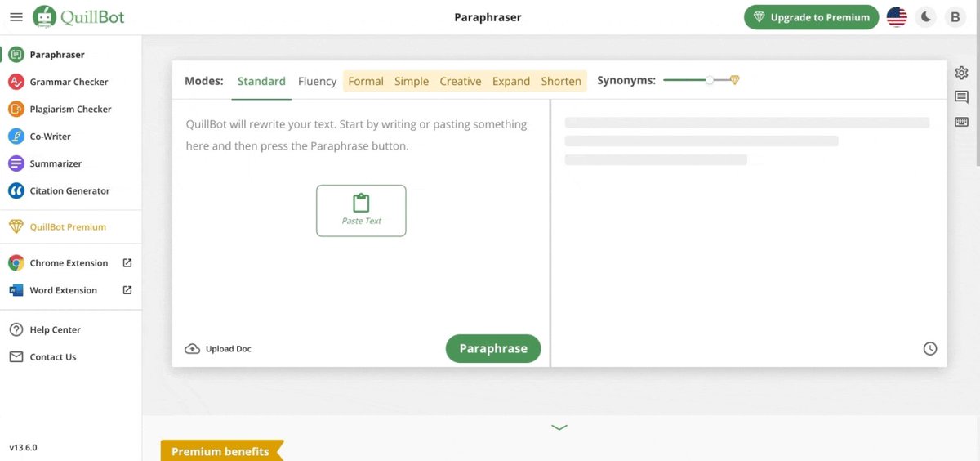Click the v13.6.0 version text

pos(23,448)
